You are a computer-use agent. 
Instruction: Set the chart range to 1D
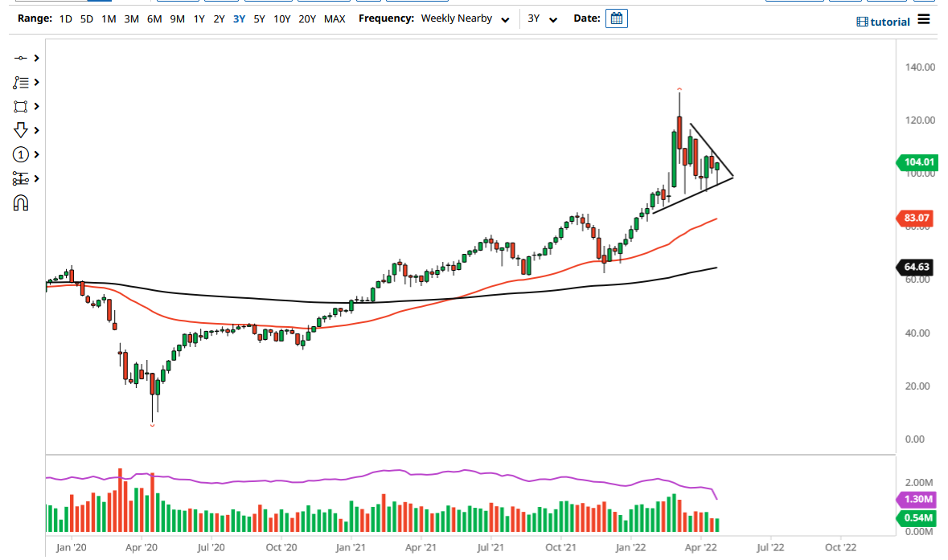pyautogui.click(x=66, y=18)
